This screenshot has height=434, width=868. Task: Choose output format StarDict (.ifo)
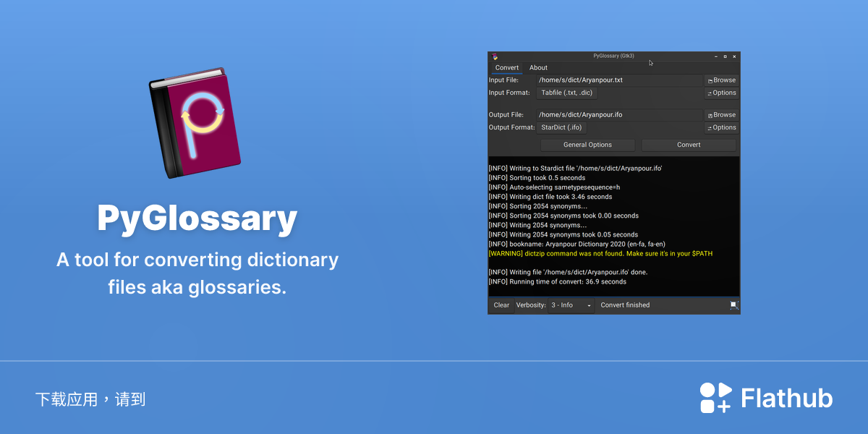pyautogui.click(x=561, y=127)
